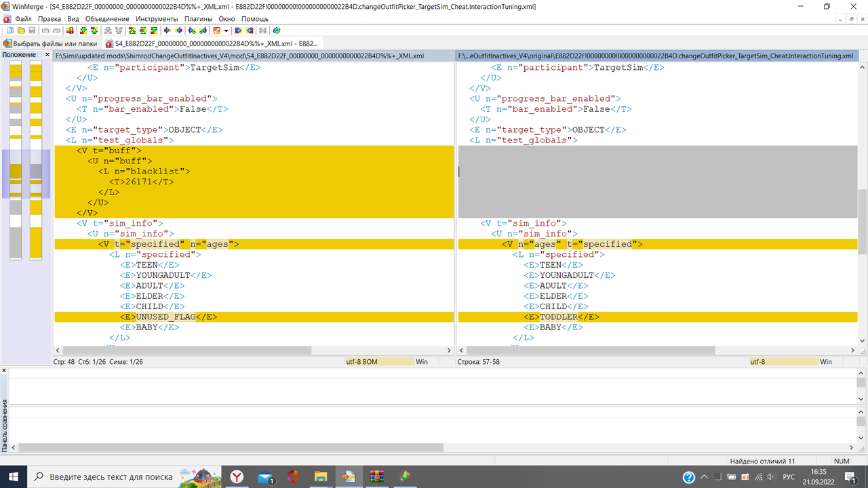The height and width of the screenshot is (488, 868).
Task: Jump to next difference with down arrow
Action: point(83,30)
